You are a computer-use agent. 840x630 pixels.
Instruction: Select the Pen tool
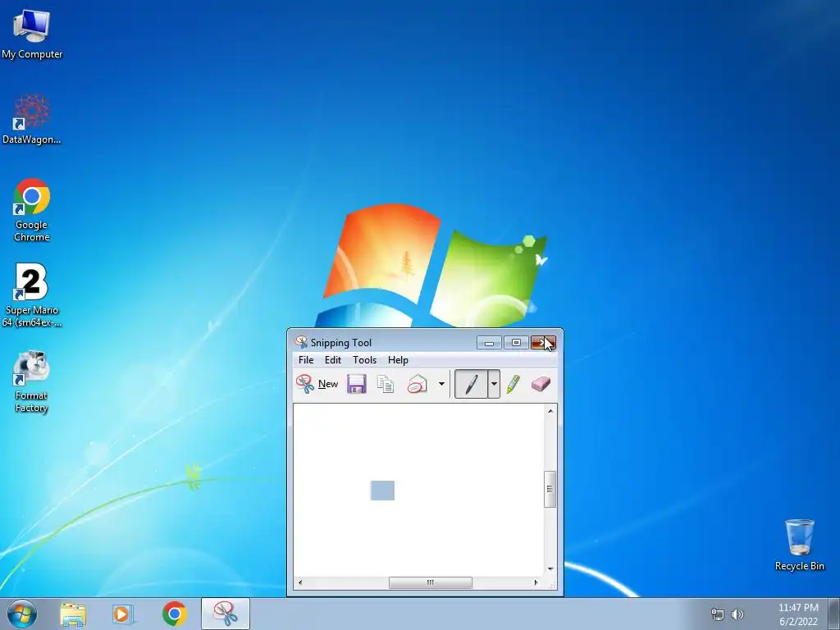[471, 384]
